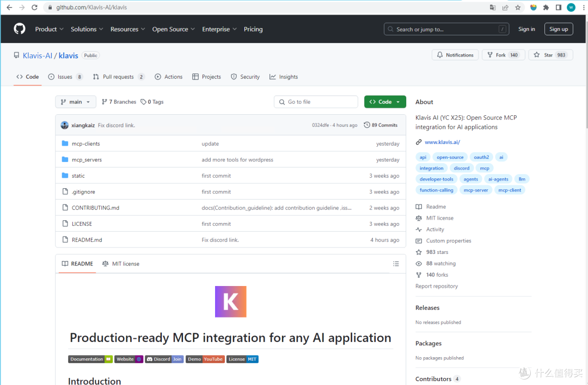Viewport: 588px width, 385px height.
Task: Open the mcp_servers folder
Action: pyautogui.click(x=87, y=160)
